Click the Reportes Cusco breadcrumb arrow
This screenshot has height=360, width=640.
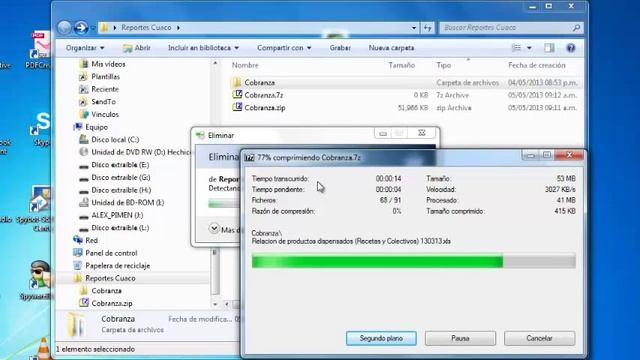[178, 28]
